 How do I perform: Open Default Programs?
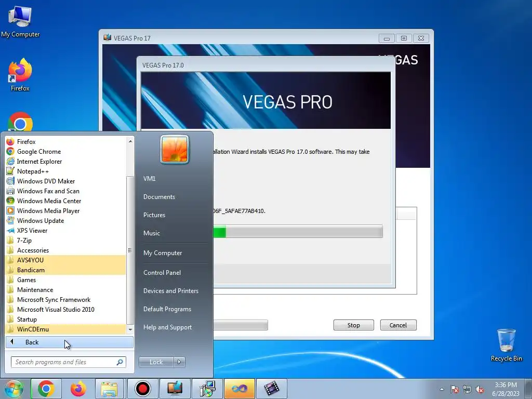[167, 309]
